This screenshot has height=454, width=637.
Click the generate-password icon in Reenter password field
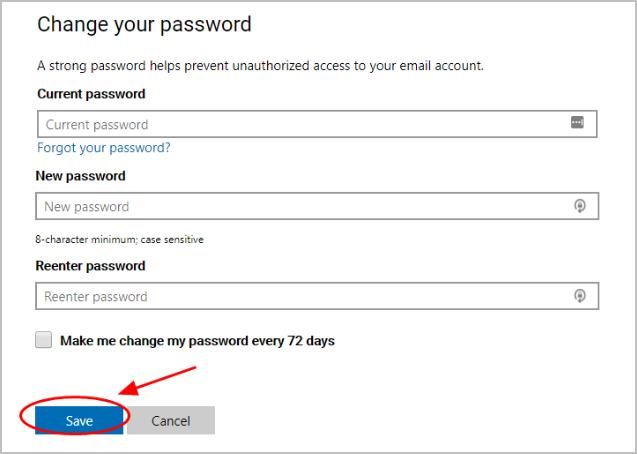(x=579, y=296)
